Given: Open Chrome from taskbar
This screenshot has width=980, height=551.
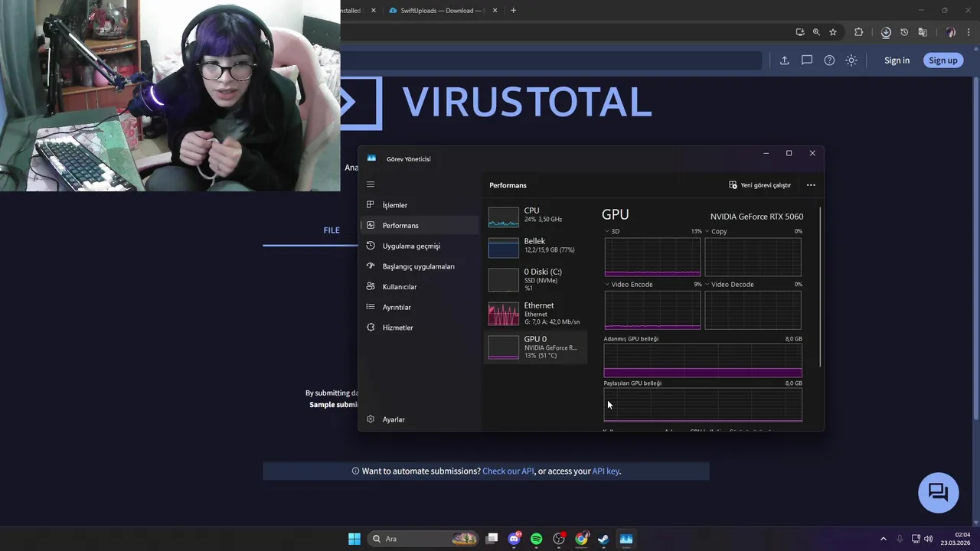Looking at the screenshot, I should point(582,539).
